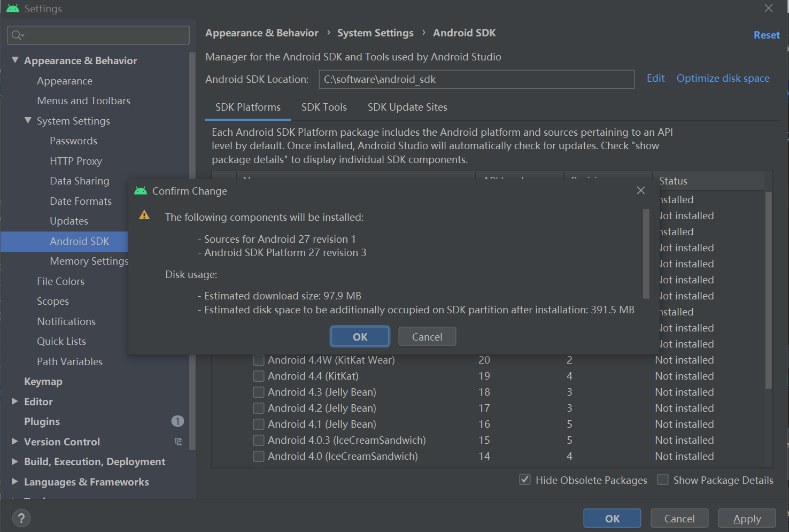This screenshot has width=789, height=532.
Task: Select Path Variables settings
Action: click(70, 361)
